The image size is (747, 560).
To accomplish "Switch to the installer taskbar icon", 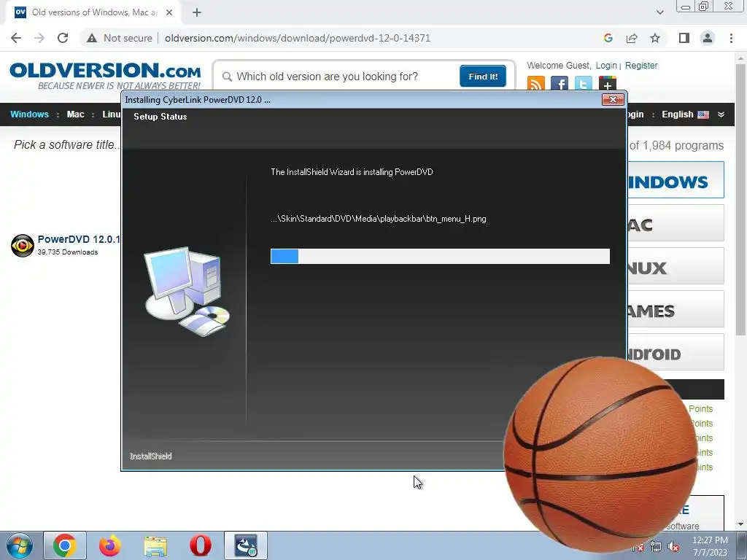I will (246, 545).
